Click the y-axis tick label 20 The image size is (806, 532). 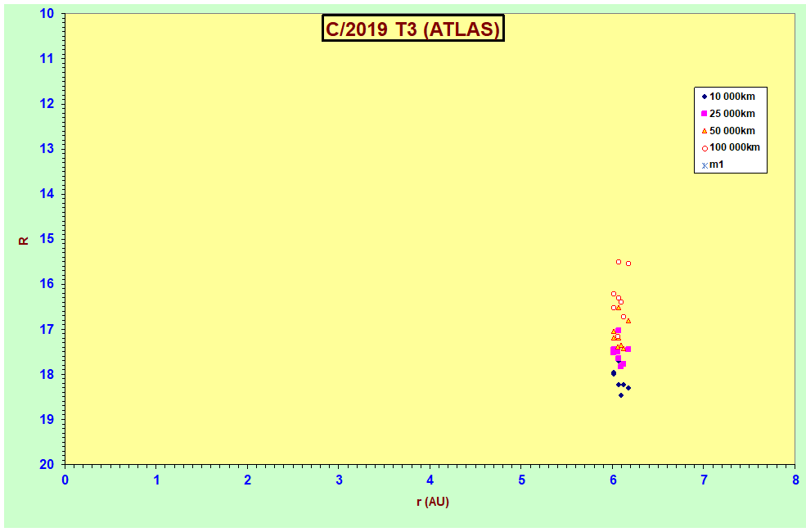47,464
